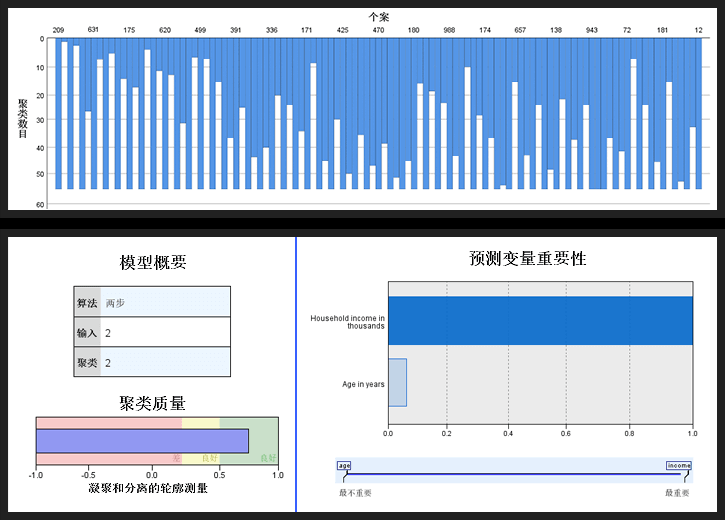Click the purple silhouette measure bar
This screenshot has width=725, height=520.
142,441
